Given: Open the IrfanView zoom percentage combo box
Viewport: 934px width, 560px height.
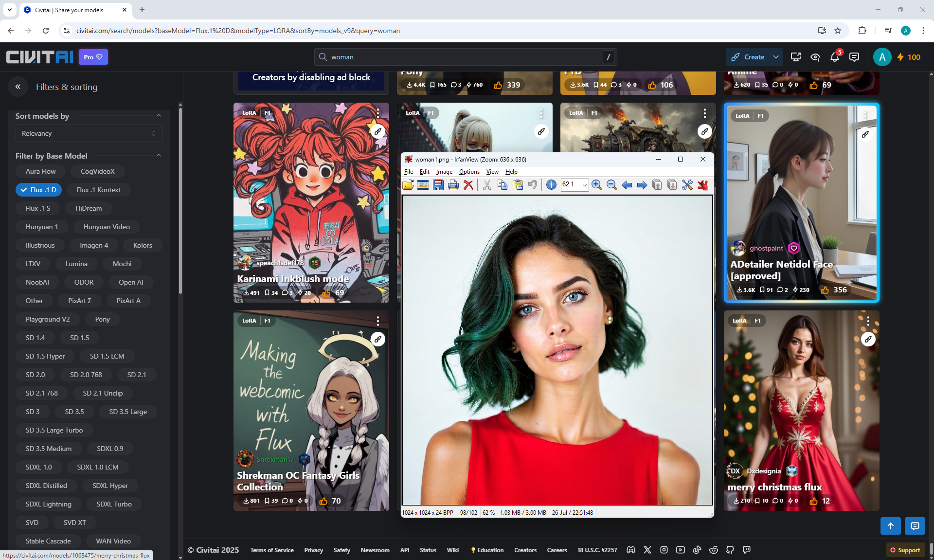Looking at the screenshot, I should click(584, 185).
